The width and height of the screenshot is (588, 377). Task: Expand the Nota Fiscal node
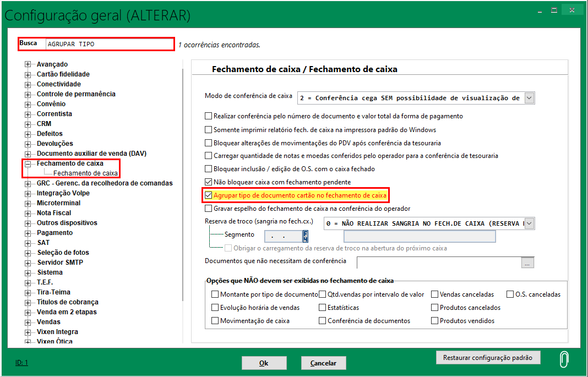[x=28, y=213]
